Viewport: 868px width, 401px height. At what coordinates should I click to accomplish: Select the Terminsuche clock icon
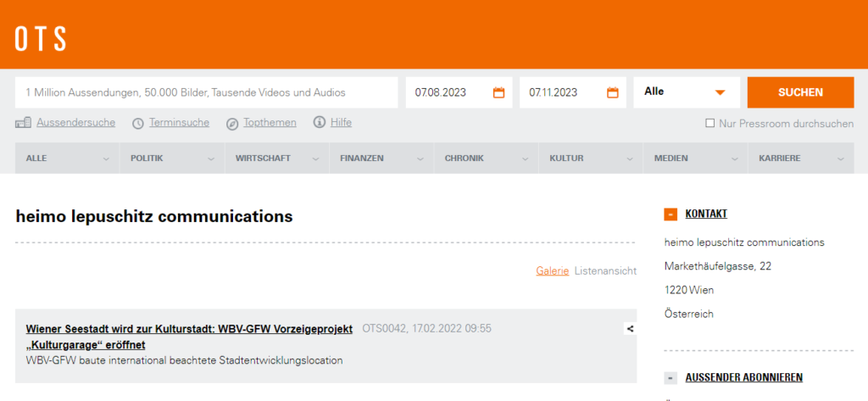138,124
